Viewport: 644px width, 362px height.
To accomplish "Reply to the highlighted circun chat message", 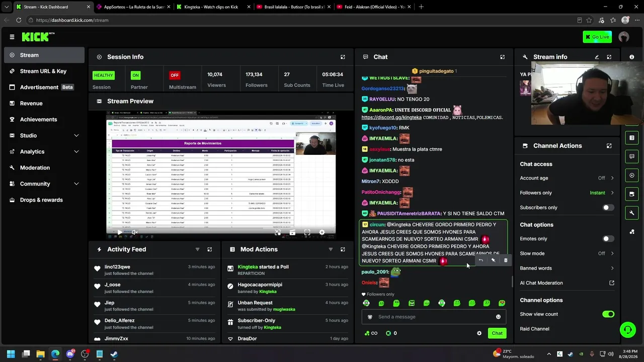I will 480,260.
